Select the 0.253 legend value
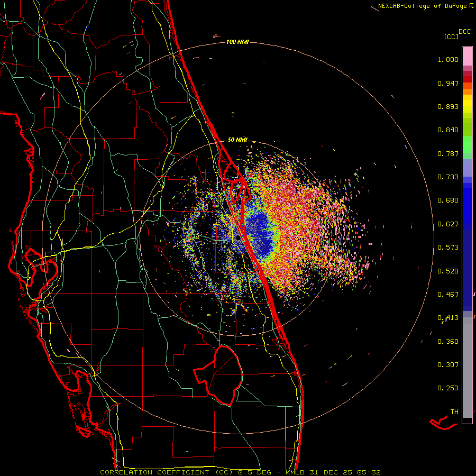Screen dimensions: 476x476 coord(448,388)
